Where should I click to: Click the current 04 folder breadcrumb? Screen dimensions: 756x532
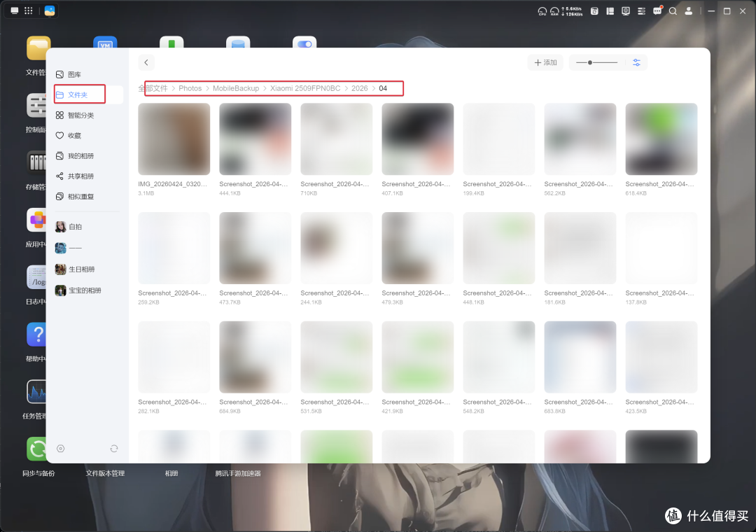(x=383, y=88)
